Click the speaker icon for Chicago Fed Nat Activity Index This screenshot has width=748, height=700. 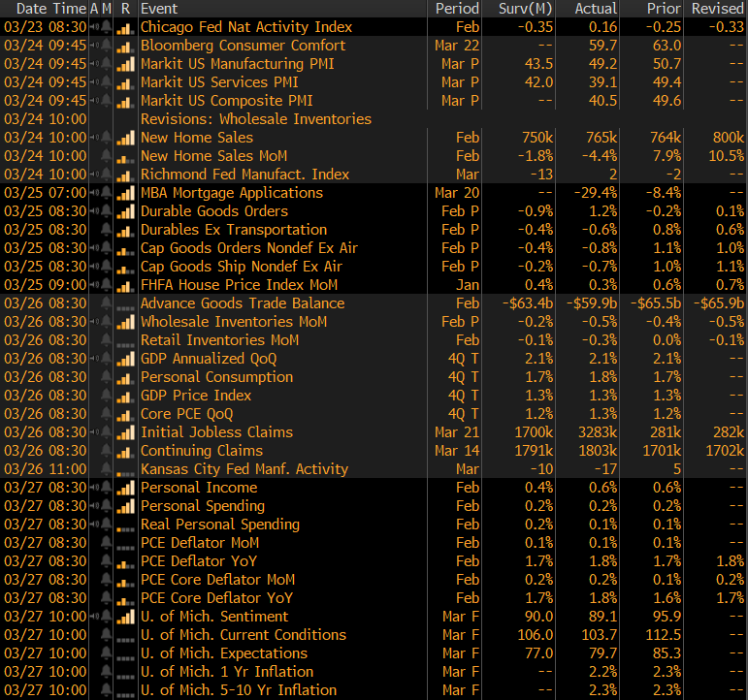[93, 27]
